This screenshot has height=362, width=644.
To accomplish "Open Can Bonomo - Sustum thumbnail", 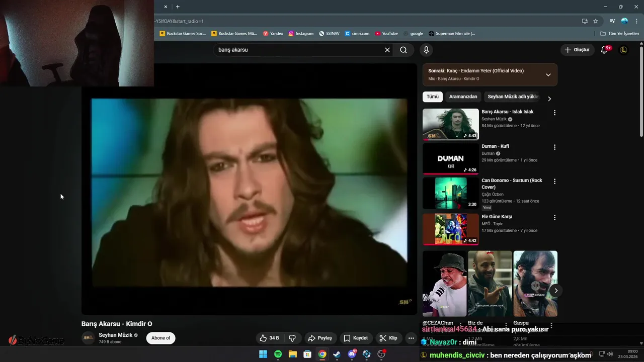I will (451, 193).
